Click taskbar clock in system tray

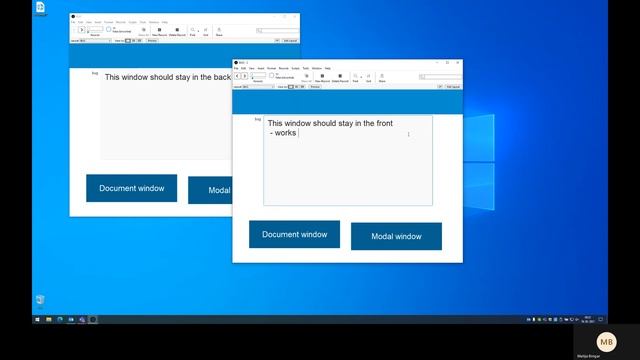[x=588, y=320]
